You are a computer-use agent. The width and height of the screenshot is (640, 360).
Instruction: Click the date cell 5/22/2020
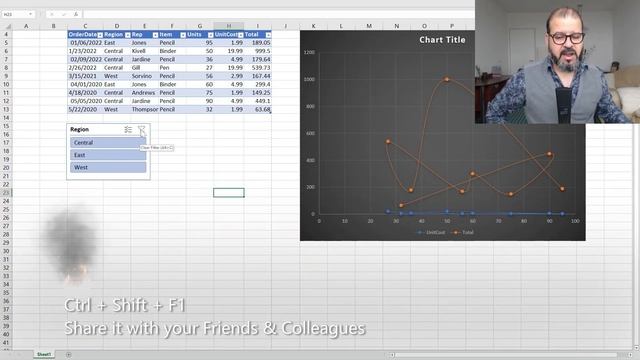(85, 109)
